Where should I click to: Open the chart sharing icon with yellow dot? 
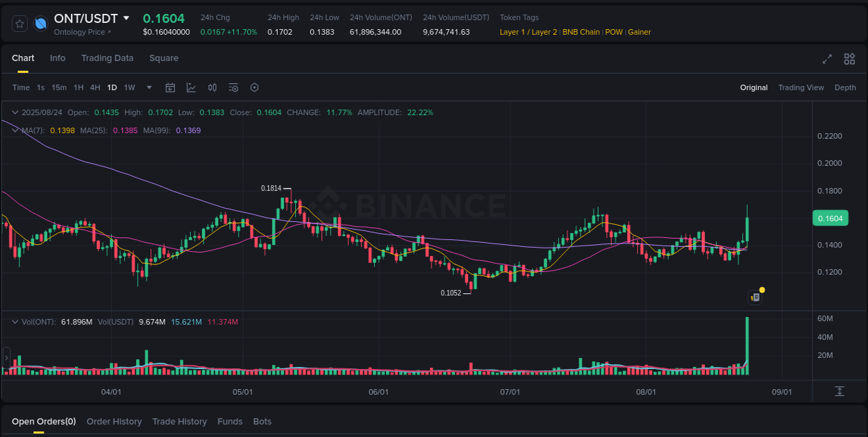click(x=756, y=296)
